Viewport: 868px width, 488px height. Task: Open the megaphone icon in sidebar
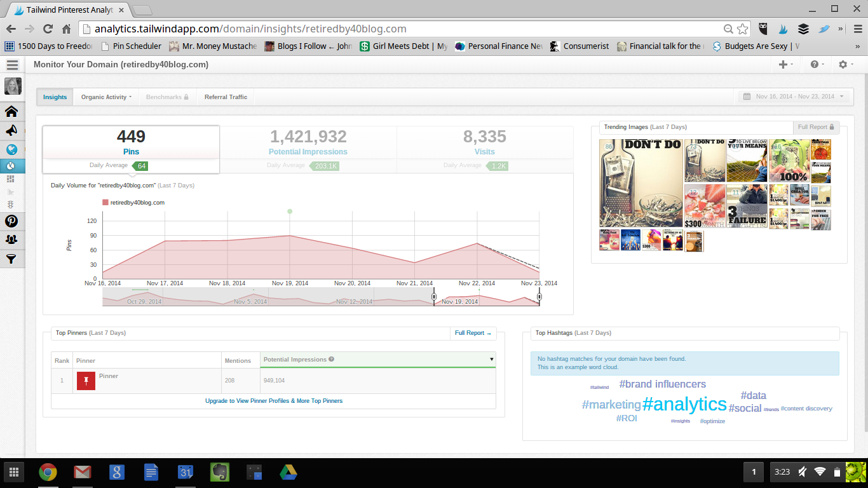coord(11,130)
